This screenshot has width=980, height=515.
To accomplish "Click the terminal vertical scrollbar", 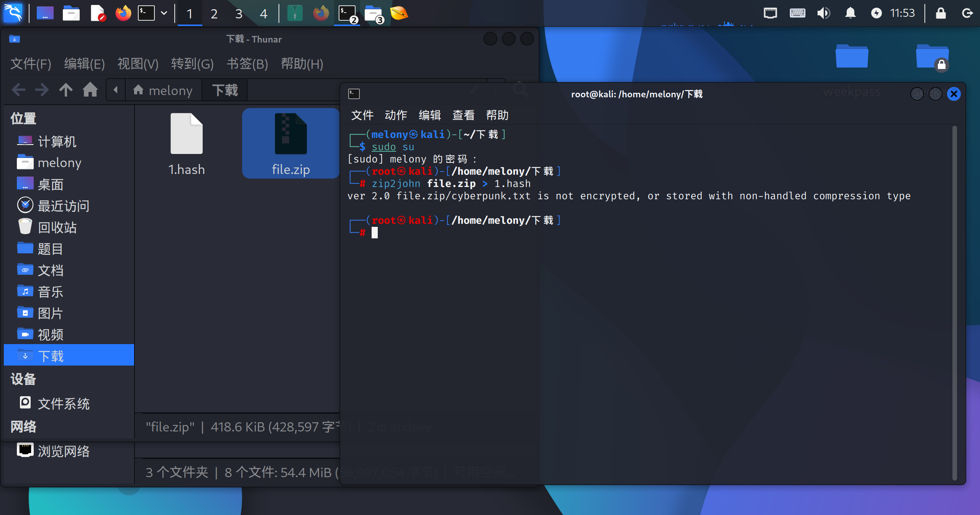I will click(954, 303).
